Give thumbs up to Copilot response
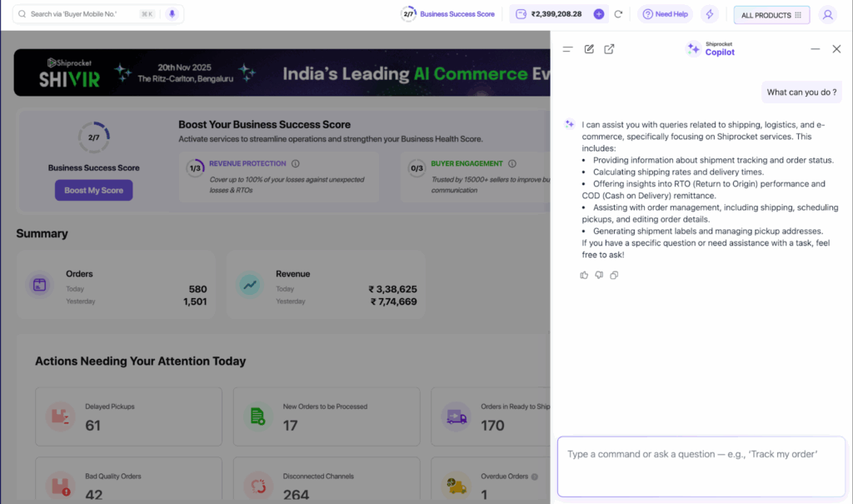 pyautogui.click(x=584, y=275)
